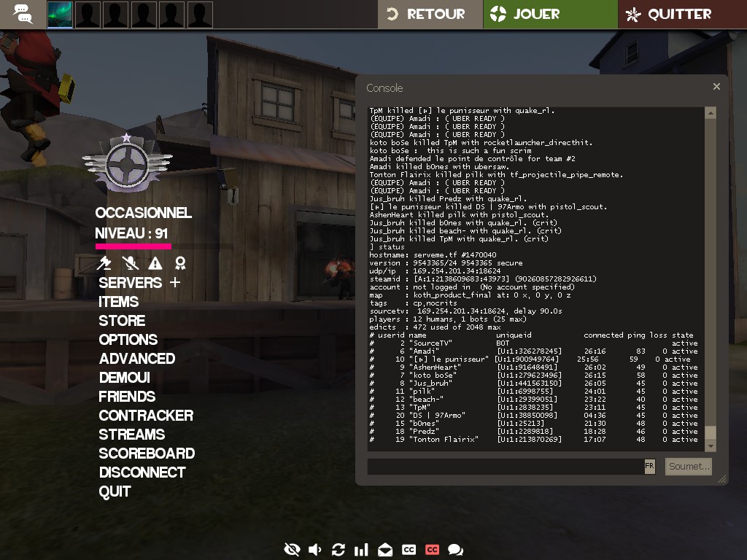Screen dimensions: 747x560
Task: Click the DISCONNECT menu entry
Action: (142, 472)
